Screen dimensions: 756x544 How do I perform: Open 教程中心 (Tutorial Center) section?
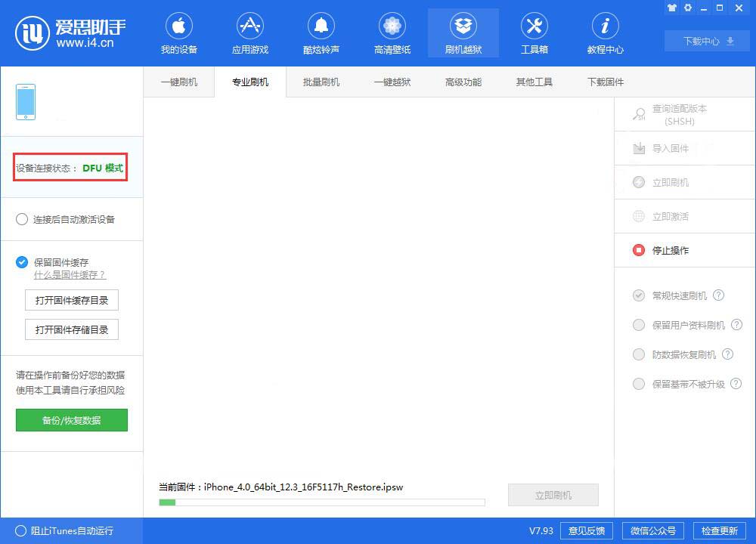tap(605, 32)
